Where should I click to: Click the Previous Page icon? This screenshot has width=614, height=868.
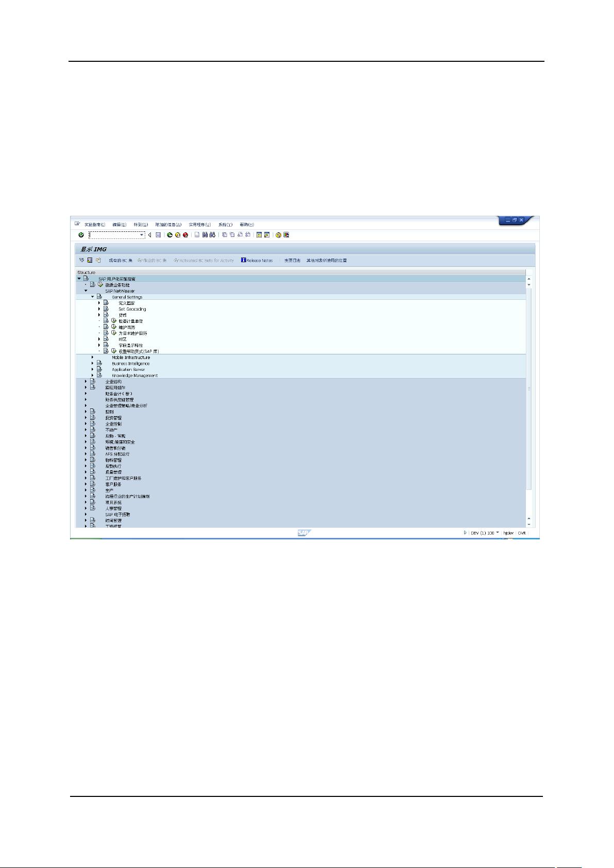coord(232,235)
